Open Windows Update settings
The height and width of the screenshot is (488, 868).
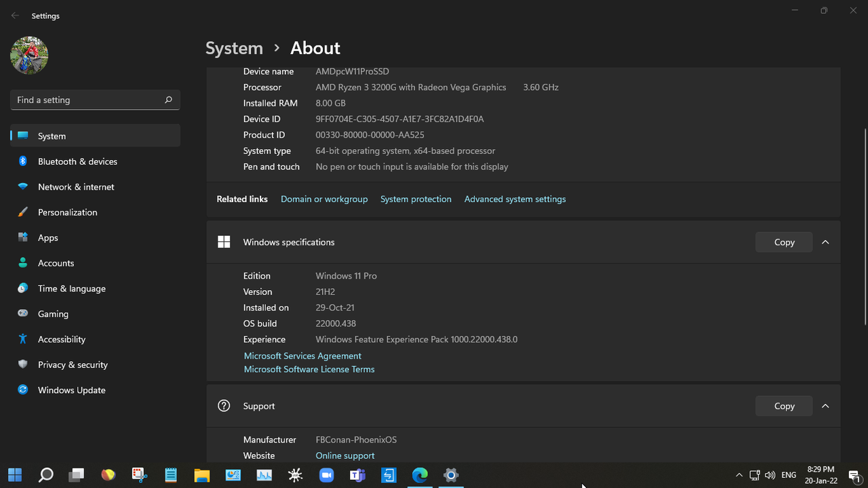point(95,390)
